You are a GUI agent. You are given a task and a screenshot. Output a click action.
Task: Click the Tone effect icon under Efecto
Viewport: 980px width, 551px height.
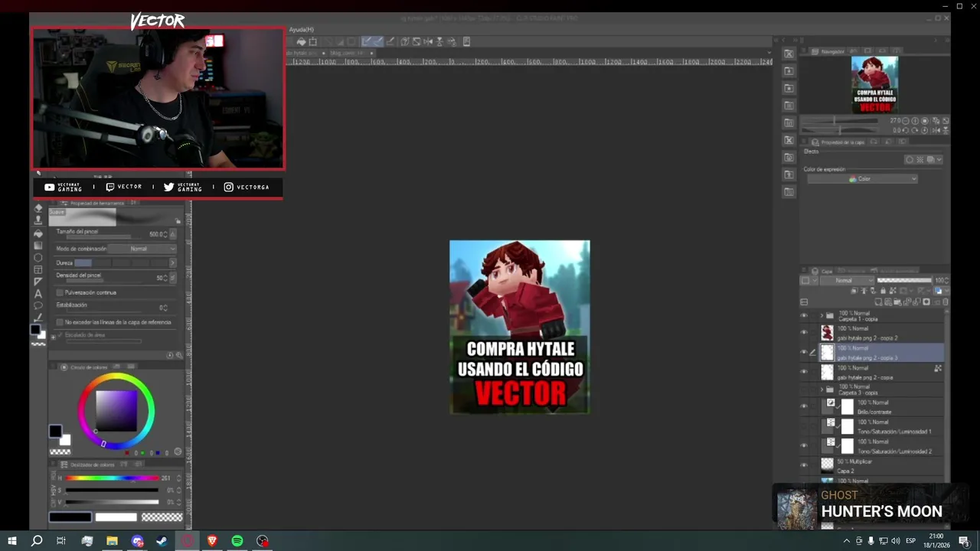[x=920, y=160]
